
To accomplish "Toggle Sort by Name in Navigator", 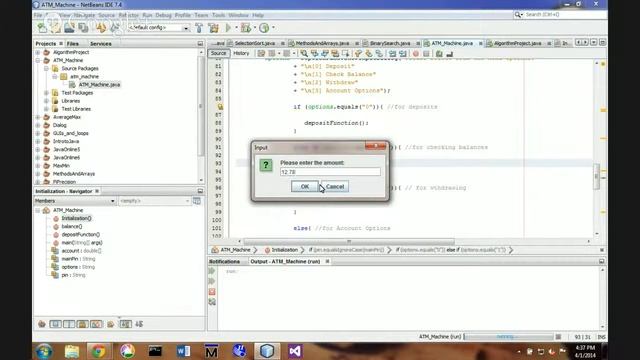I will pos(125,324).
